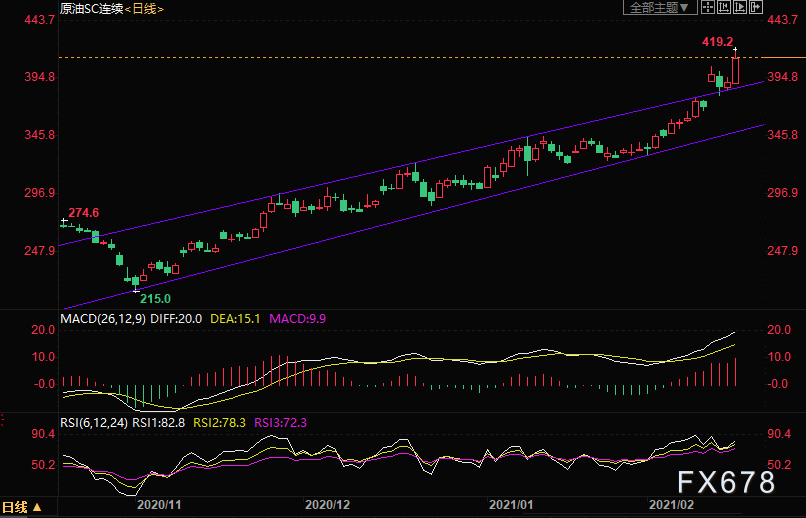Click the exit arrow icon at top right

pyautogui.click(x=756, y=8)
